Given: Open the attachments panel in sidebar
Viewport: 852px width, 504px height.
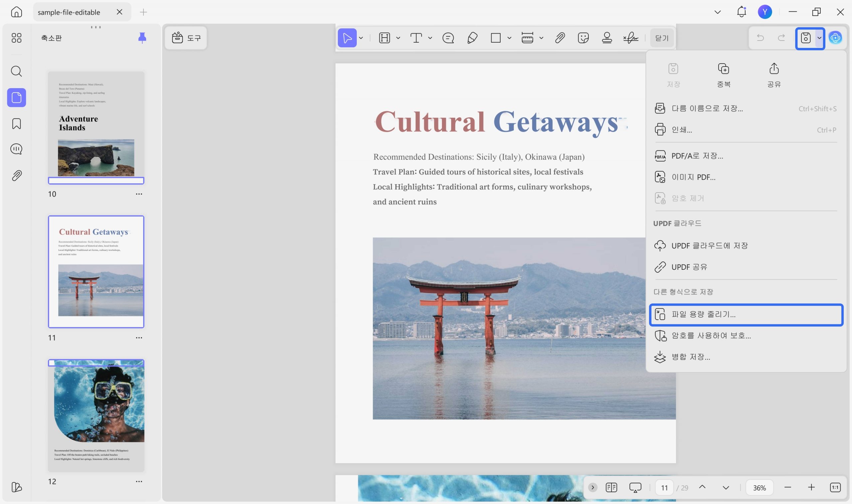Looking at the screenshot, I should tap(16, 176).
